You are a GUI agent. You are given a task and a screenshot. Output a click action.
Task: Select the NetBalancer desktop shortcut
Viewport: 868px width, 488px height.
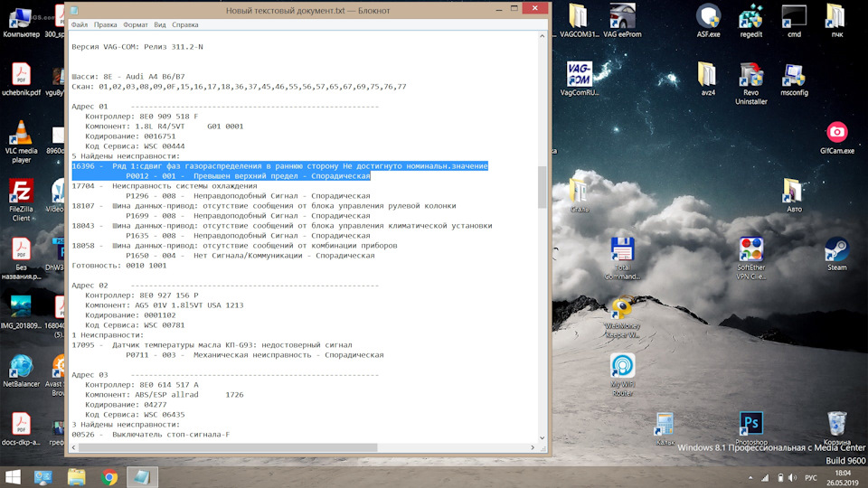pyautogui.click(x=21, y=371)
